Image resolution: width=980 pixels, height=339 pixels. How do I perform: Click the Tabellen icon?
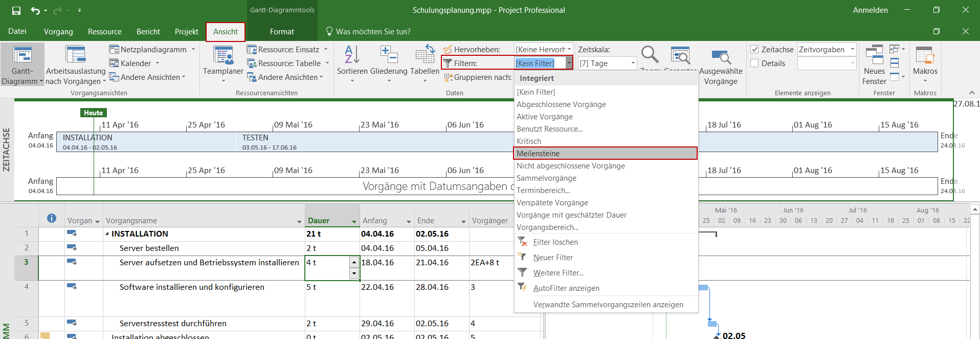click(x=425, y=55)
